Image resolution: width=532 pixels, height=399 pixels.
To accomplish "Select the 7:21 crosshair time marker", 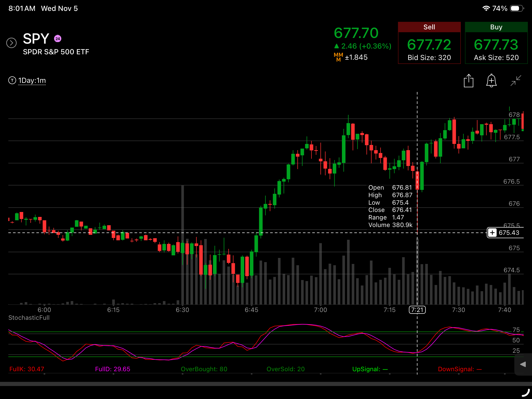I will 417,310.
